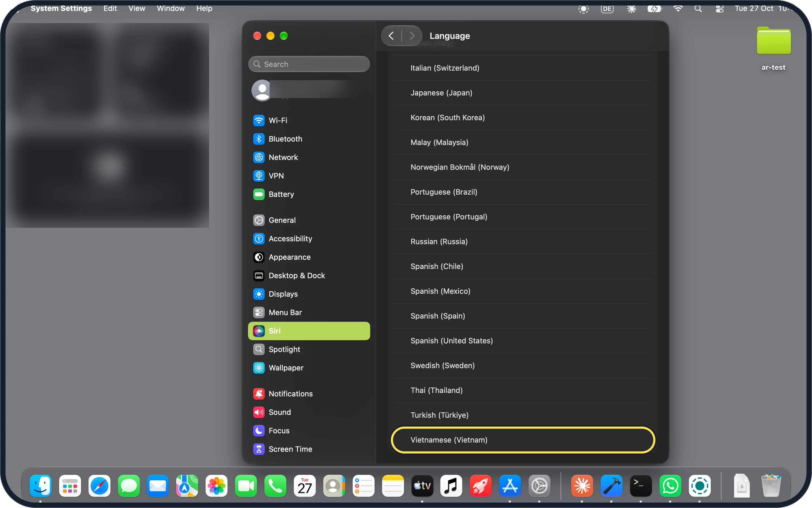Select Network in the sidebar
812x508 pixels.
tap(309, 157)
